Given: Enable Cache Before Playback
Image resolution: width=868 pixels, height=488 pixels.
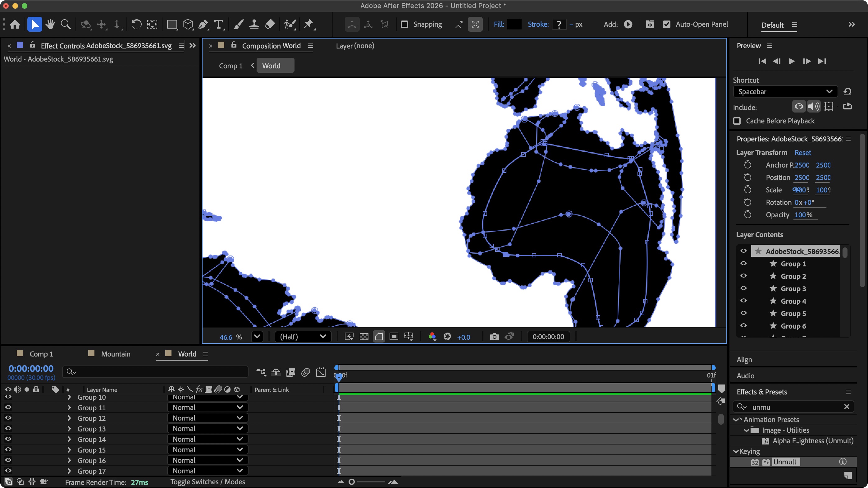Looking at the screenshot, I should click(x=737, y=121).
